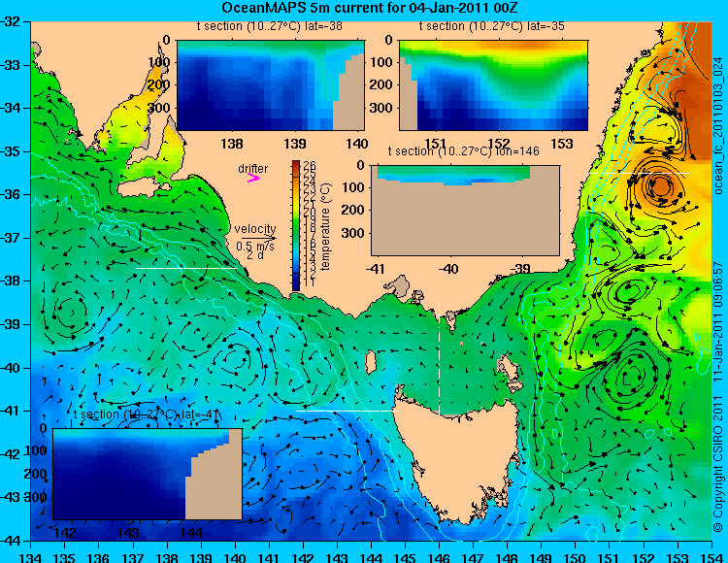The image size is (728, 563).
Task: Click the '-32' latitude label on left axis
Action: point(11,21)
